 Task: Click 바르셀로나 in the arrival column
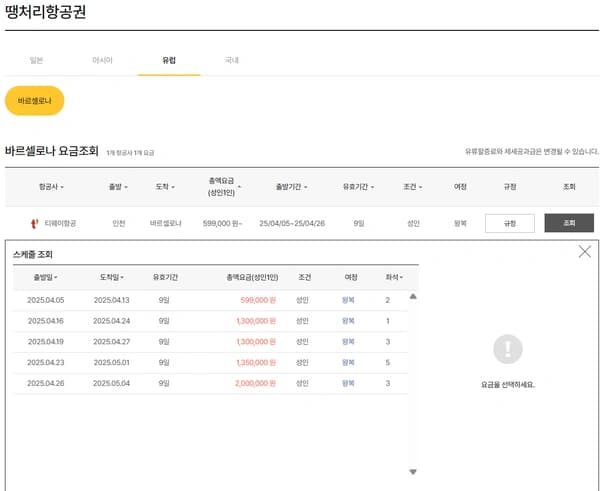(166, 223)
